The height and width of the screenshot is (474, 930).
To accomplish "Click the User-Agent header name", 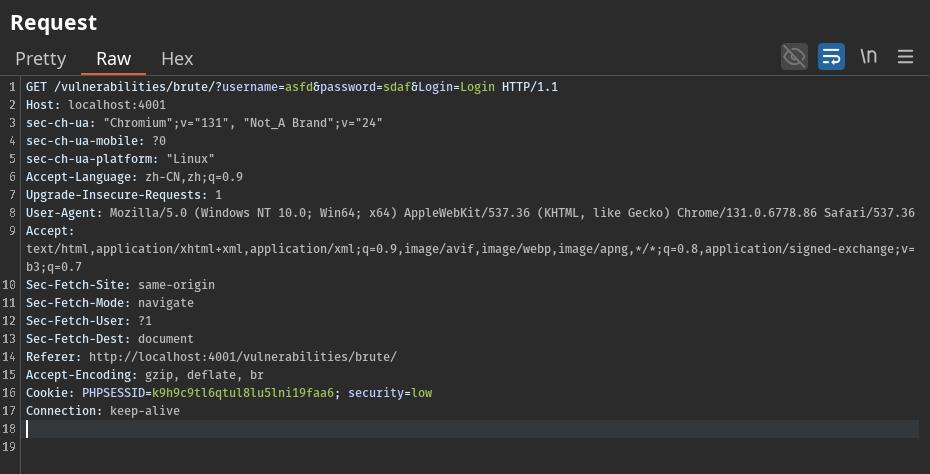I will 63,213.
